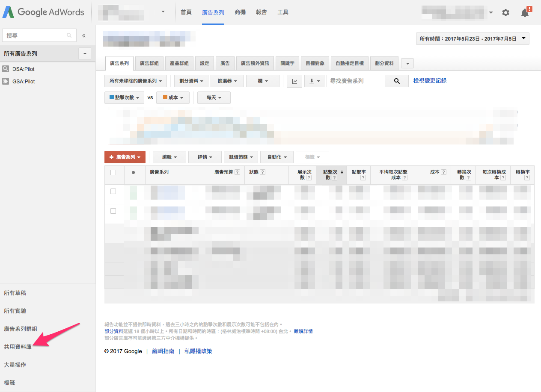Open the 篩選器 dropdown
Screen dimensions: 541x392
pos(227,81)
